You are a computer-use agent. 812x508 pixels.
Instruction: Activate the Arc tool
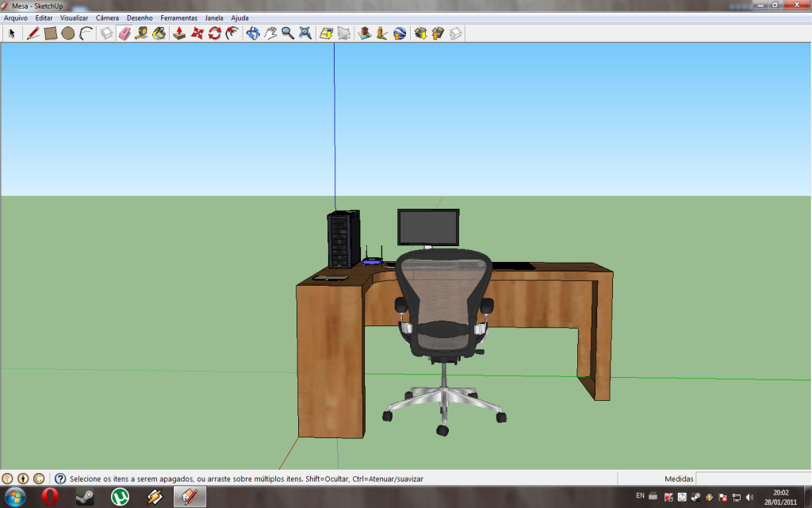click(x=86, y=33)
